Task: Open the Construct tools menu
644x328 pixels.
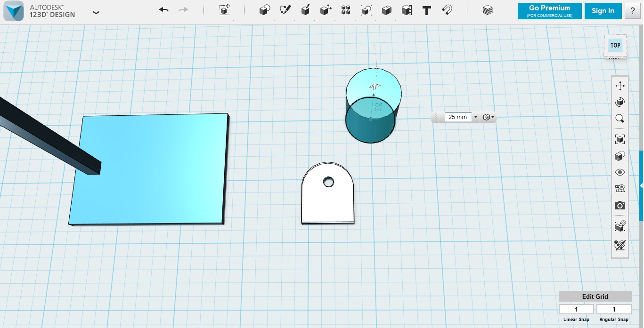Action: pyautogui.click(x=305, y=10)
